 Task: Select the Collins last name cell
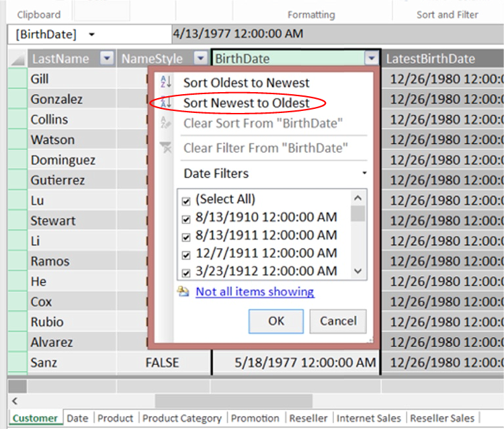[72, 119]
